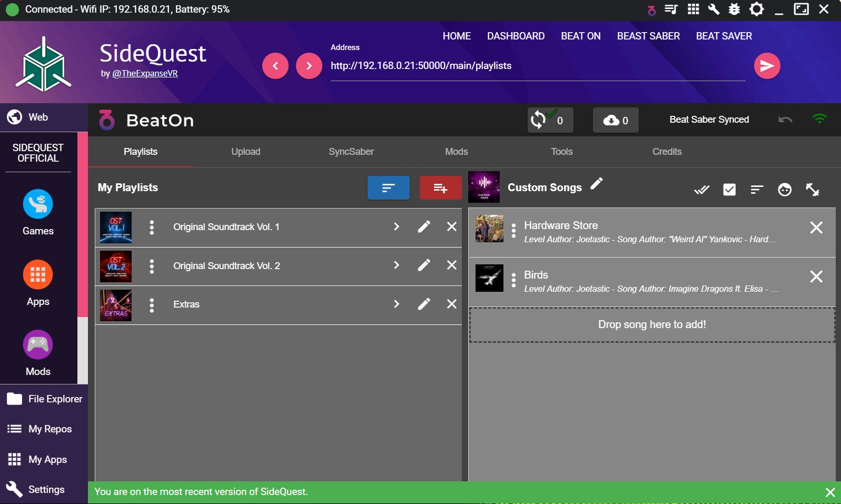Click the Hardware Store song thumbnail
841x504 pixels.
tap(489, 229)
